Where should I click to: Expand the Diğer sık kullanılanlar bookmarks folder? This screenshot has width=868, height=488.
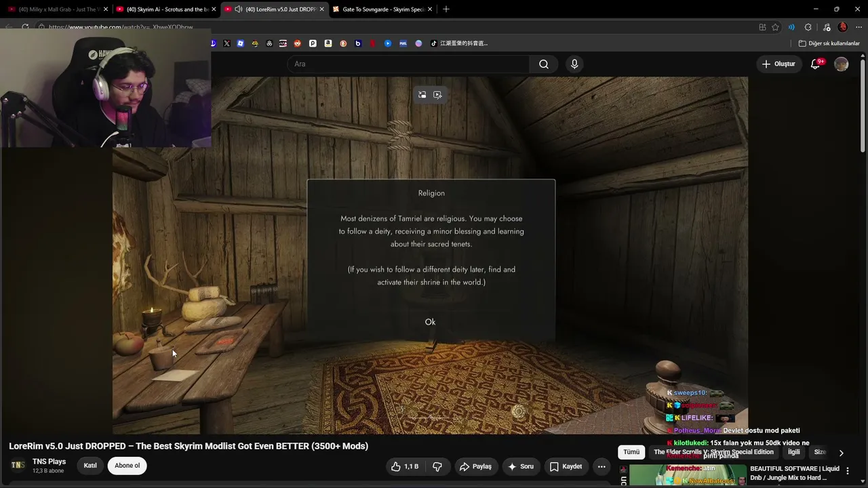click(x=829, y=43)
